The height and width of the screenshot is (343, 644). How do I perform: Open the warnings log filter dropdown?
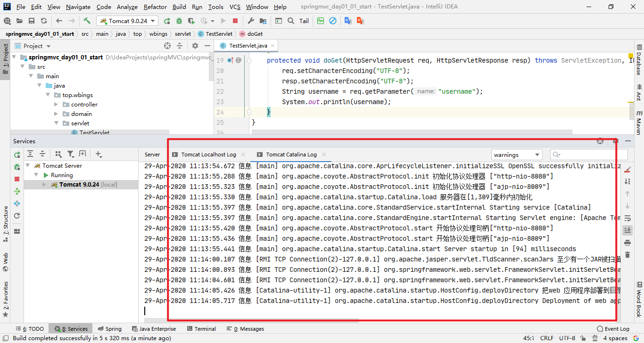(x=517, y=155)
